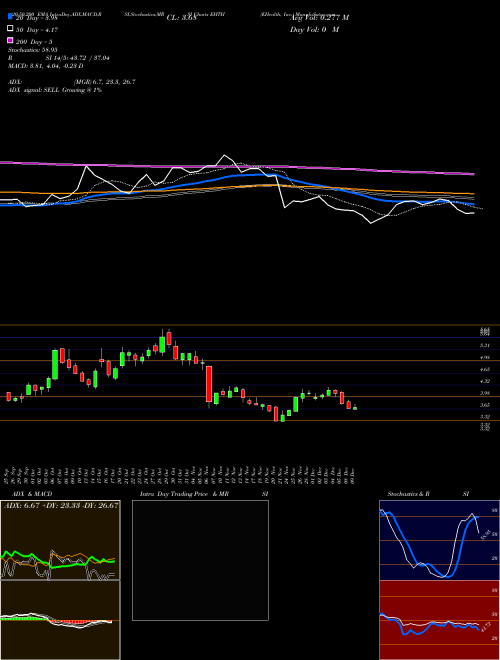Click the tallest red candle of the early-November drop
The height and width of the screenshot is (660, 500).
tap(209, 384)
